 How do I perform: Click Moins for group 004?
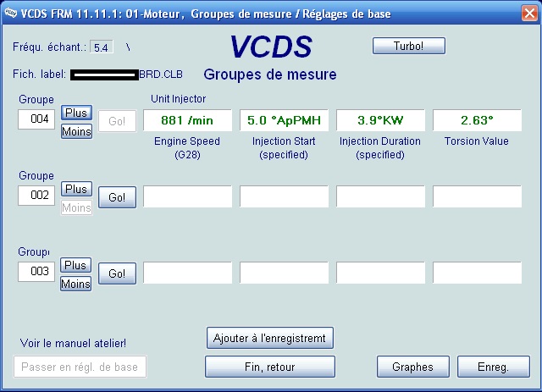click(x=76, y=131)
